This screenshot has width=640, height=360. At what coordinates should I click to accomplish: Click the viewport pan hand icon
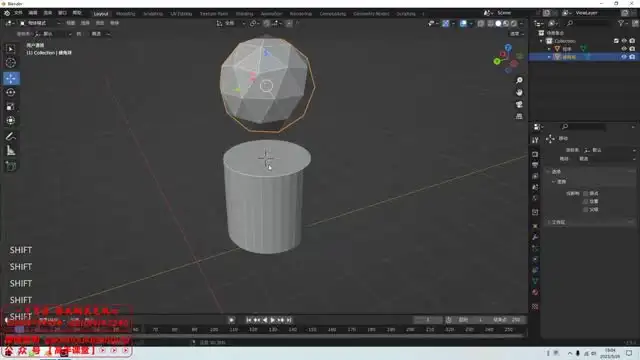(x=519, y=93)
